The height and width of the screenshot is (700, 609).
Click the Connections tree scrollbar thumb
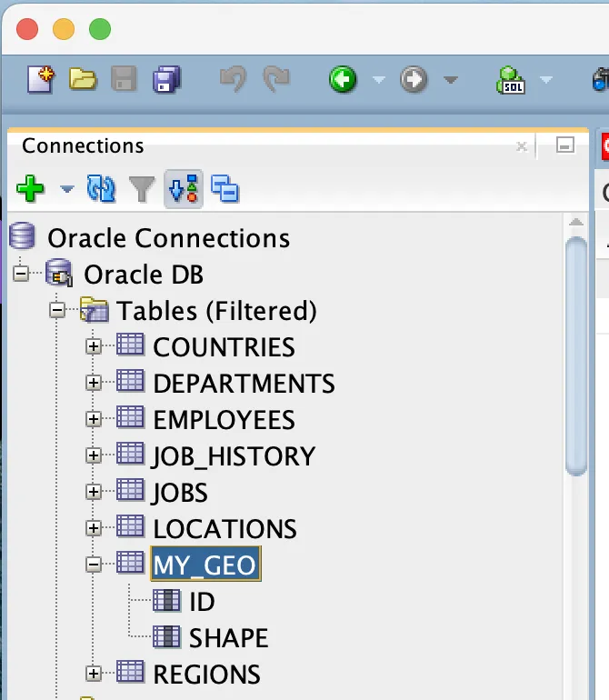[576, 356]
